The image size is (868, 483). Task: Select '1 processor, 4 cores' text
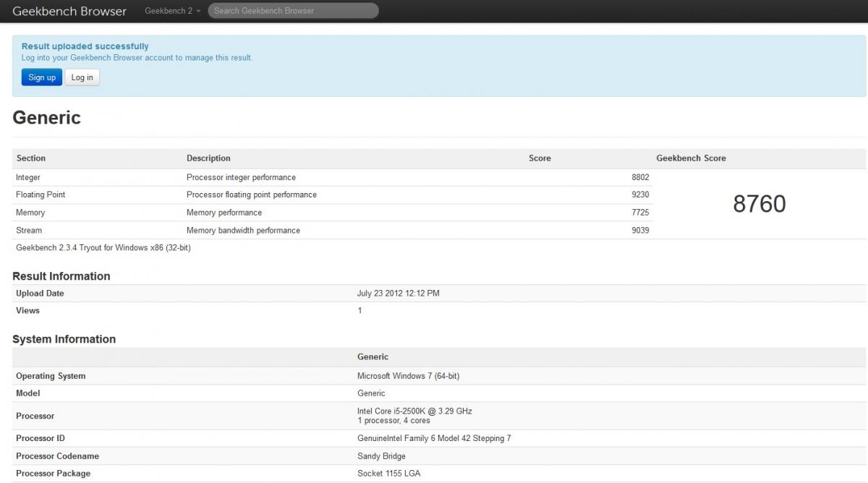[x=393, y=421]
